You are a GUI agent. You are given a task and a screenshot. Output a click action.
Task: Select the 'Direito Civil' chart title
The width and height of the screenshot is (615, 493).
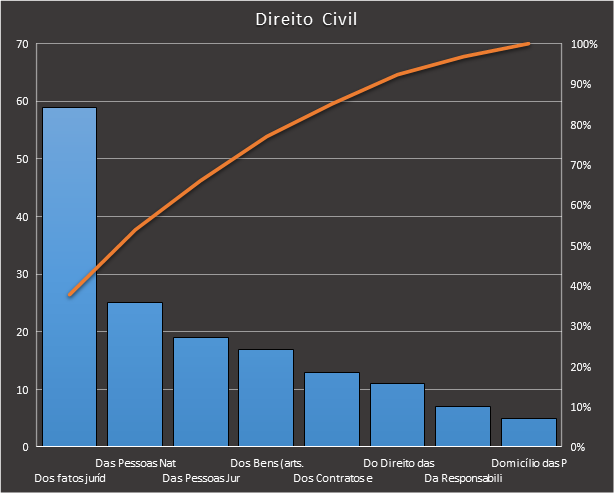click(x=307, y=19)
